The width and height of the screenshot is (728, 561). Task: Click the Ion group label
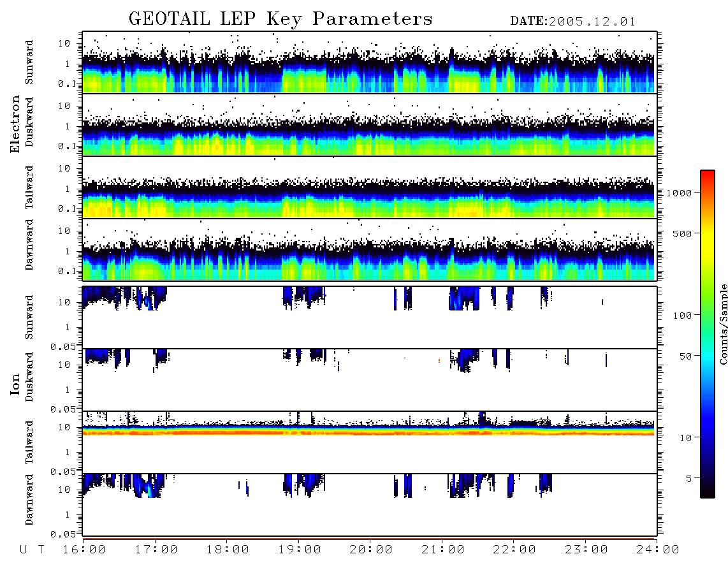15,384
